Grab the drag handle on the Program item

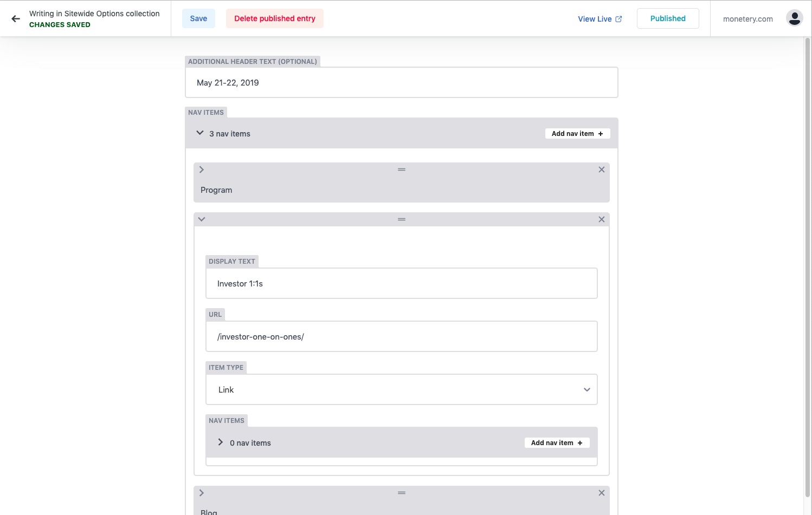click(401, 169)
